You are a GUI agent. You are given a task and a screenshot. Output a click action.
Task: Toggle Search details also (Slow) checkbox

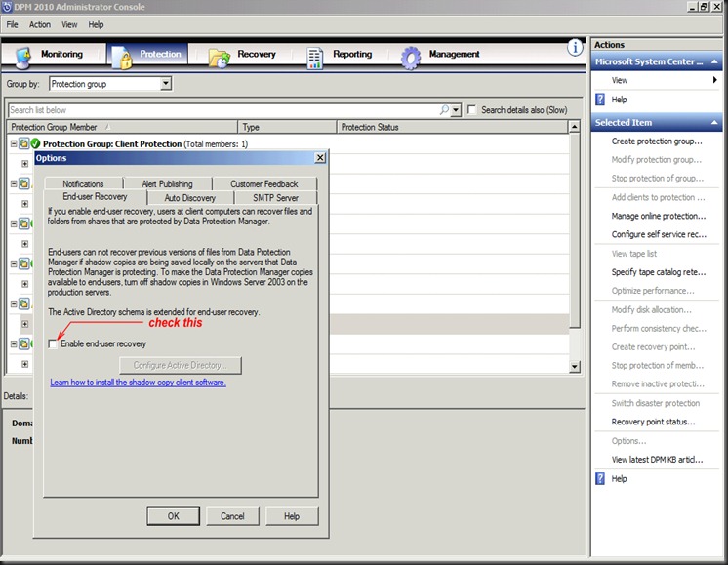pyautogui.click(x=471, y=110)
